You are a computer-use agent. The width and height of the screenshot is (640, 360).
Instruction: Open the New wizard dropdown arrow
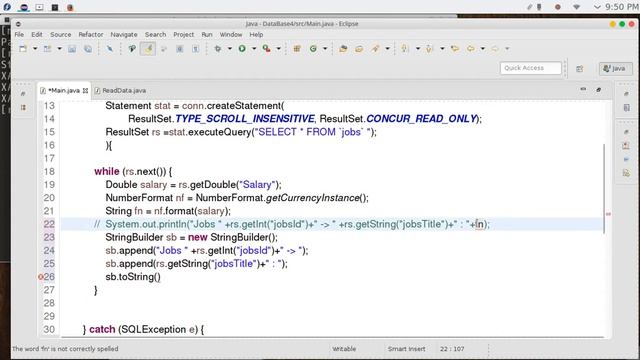point(35,49)
